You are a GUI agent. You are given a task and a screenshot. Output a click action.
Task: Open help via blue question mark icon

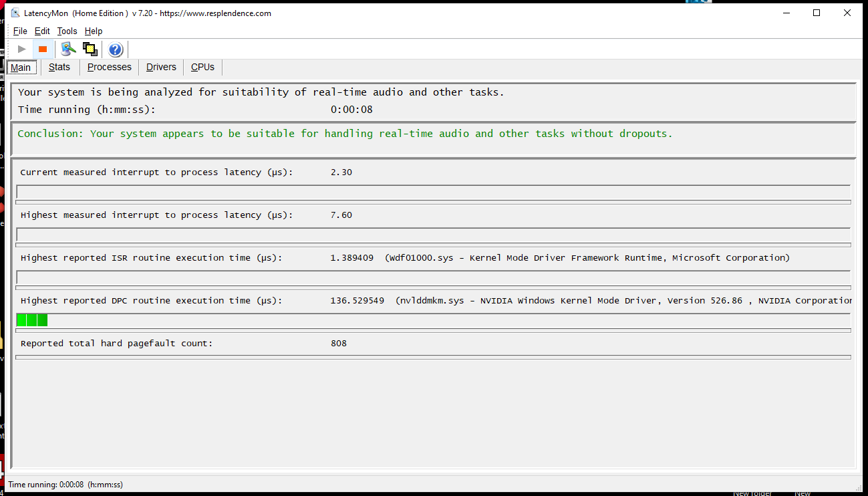point(116,49)
